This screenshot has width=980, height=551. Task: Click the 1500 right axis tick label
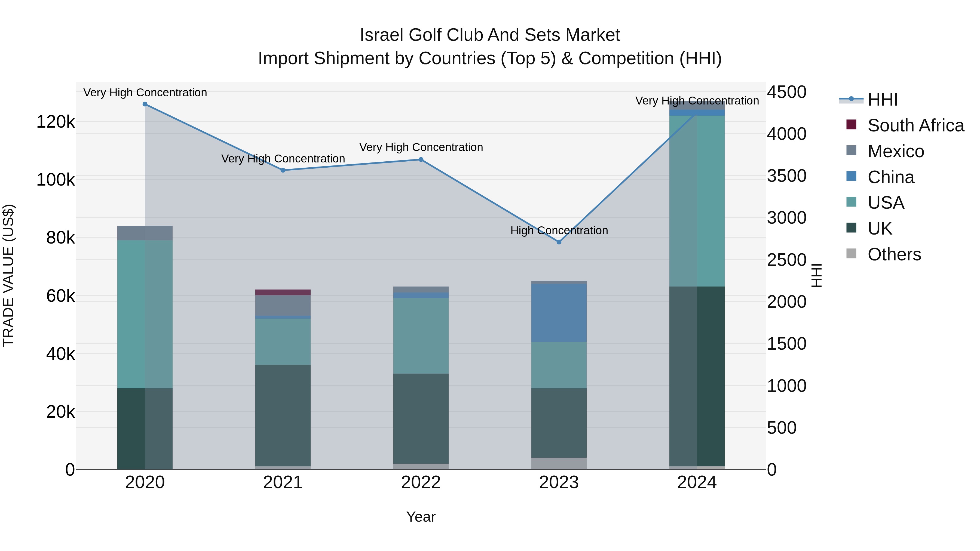[x=787, y=344]
